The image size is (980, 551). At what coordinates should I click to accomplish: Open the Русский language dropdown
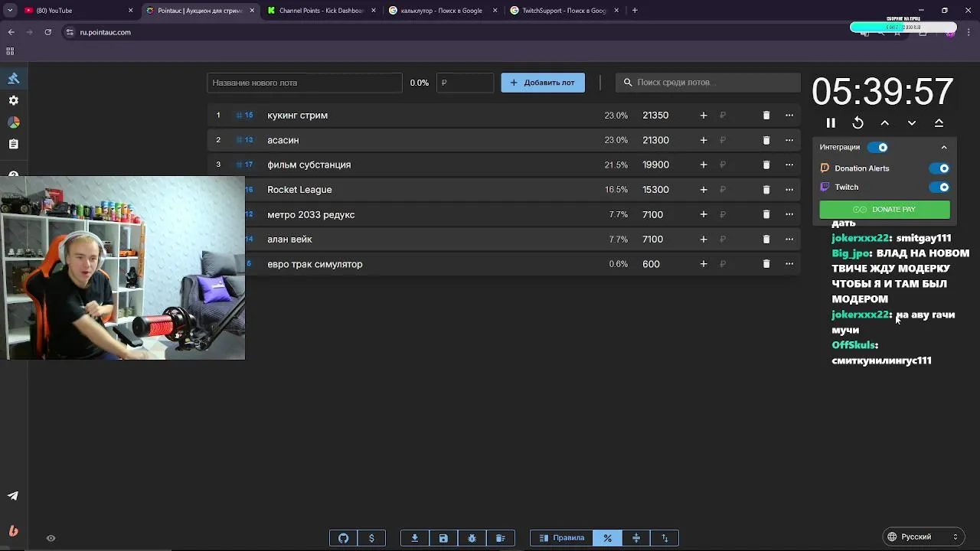(x=923, y=537)
